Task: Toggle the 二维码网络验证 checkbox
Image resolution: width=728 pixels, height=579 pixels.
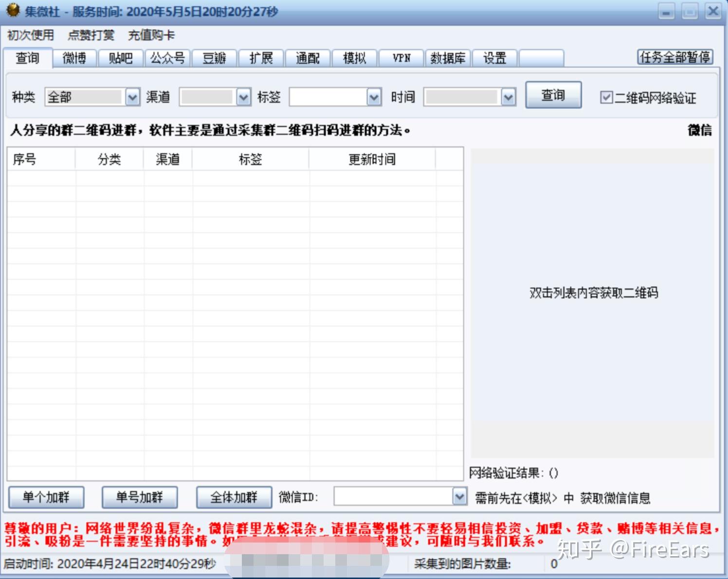Action: [606, 97]
